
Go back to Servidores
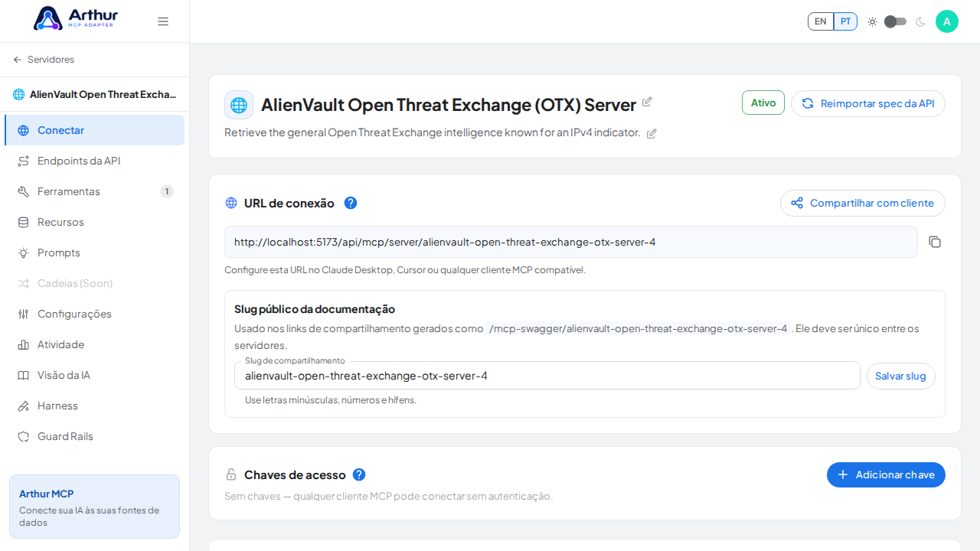pyautogui.click(x=44, y=60)
